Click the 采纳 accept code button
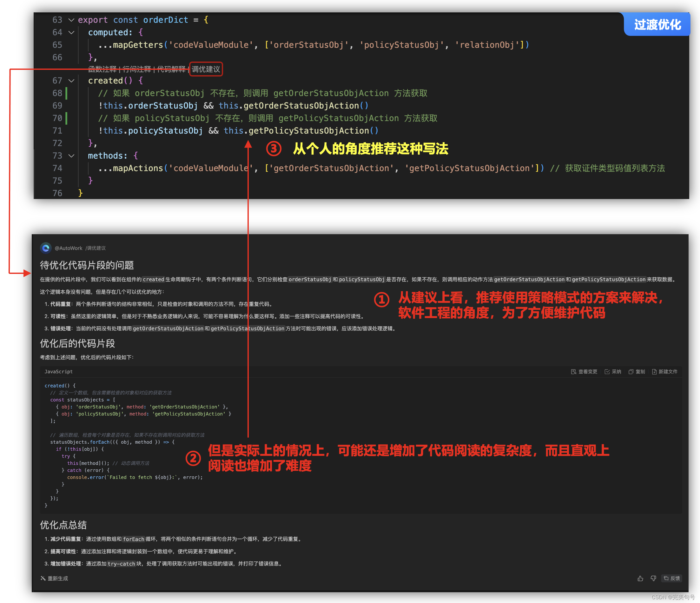Viewport: 700px width, 603px height. pos(613,372)
